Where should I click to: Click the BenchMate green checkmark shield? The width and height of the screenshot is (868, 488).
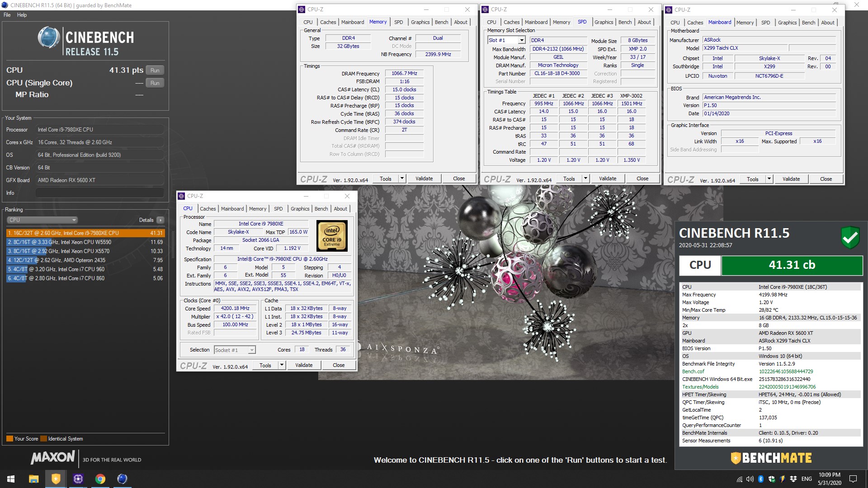tap(850, 238)
